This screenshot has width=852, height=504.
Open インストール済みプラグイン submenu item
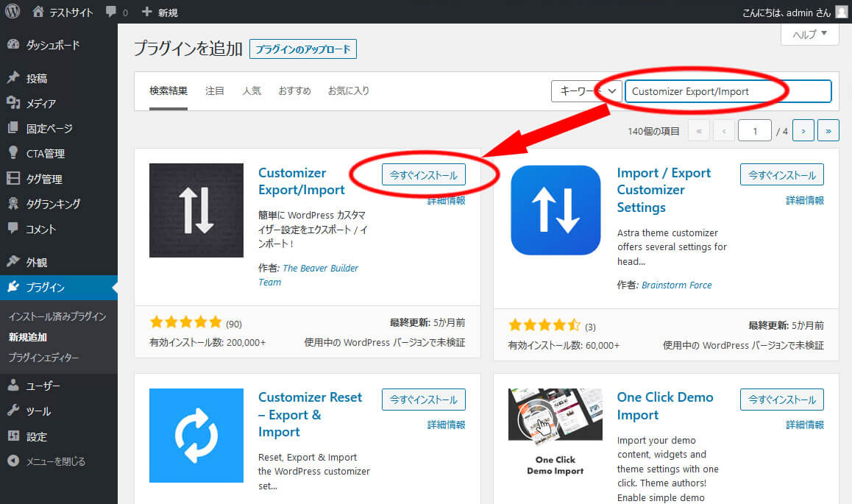tap(57, 316)
